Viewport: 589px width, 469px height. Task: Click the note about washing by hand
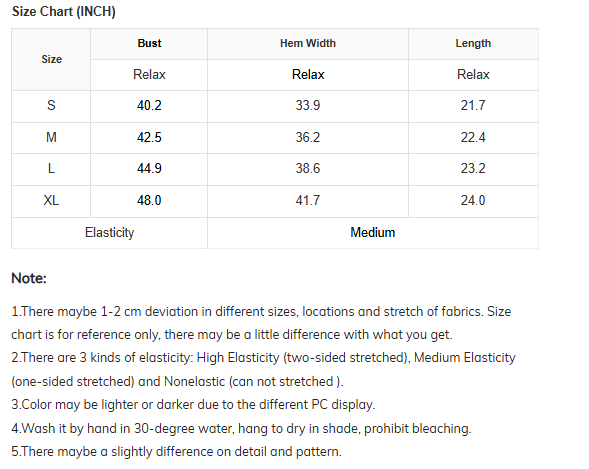click(x=241, y=428)
